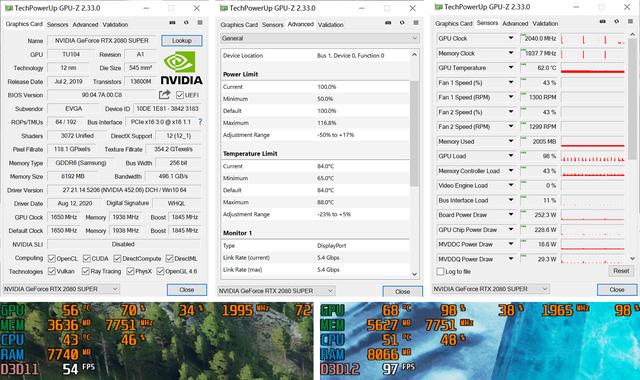640x380 pixels.
Task: Click GPU-Z app icon in middle window title bar
Action: 223,8
